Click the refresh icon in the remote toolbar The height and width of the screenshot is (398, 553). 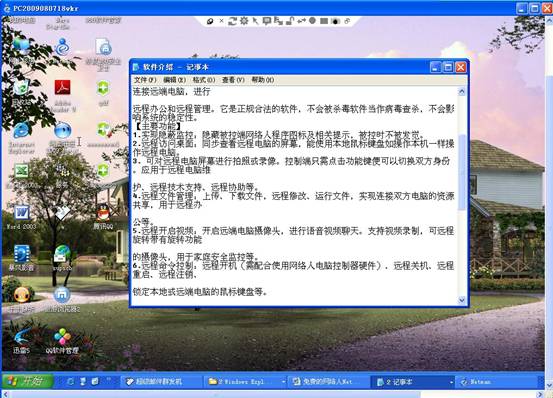pyautogui.click(x=232, y=21)
